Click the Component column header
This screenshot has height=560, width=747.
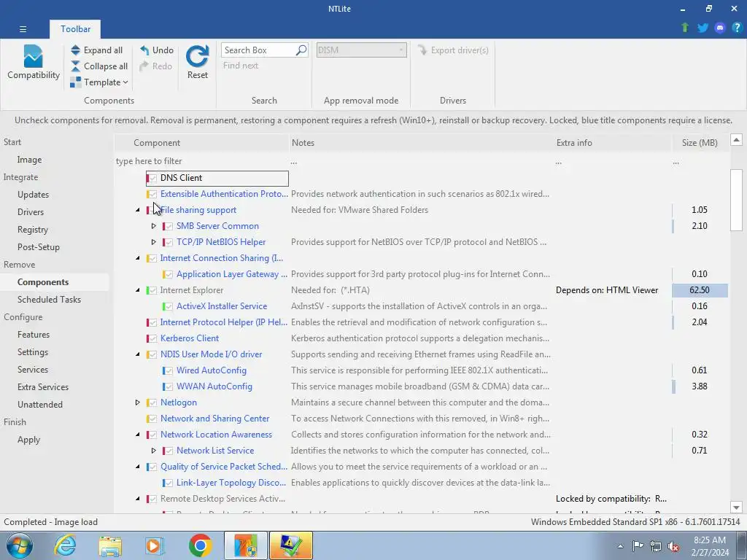pyautogui.click(x=203, y=143)
